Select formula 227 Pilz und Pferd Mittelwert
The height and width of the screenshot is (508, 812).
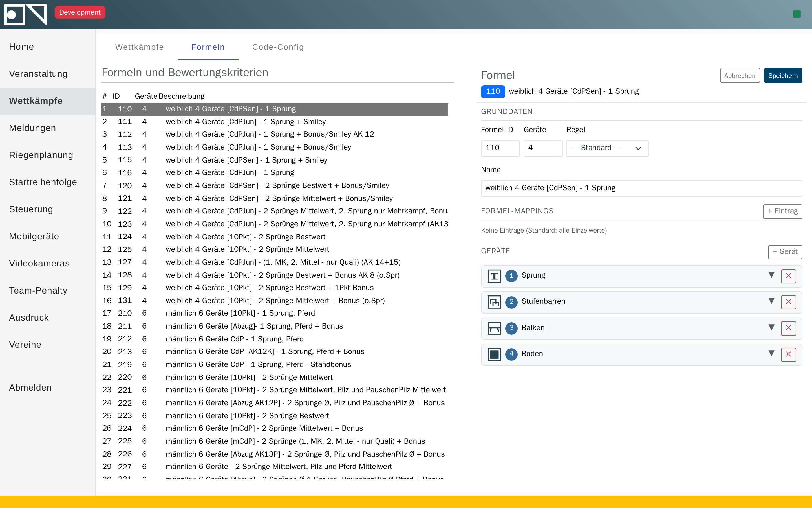click(275, 467)
